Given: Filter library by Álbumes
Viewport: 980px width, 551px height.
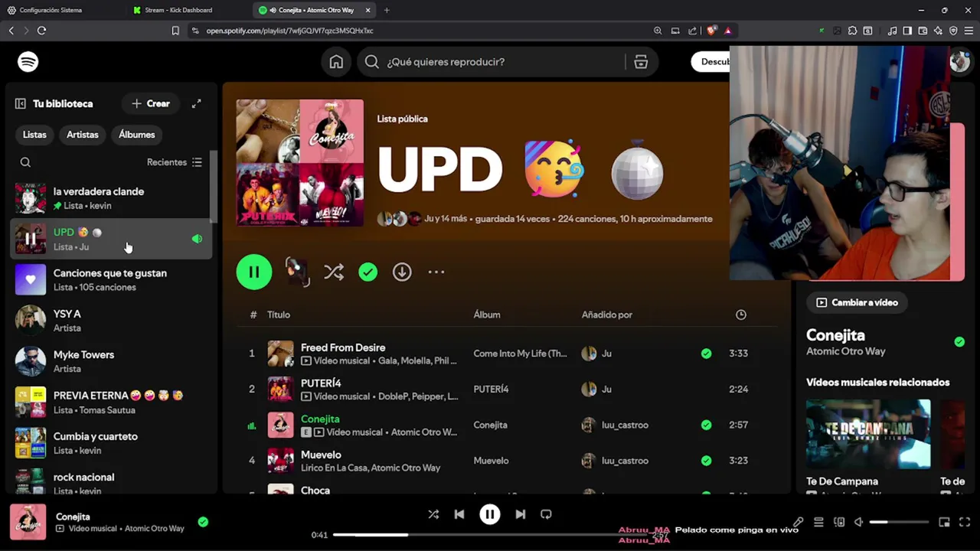Looking at the screenshot, I should (137, 135).
